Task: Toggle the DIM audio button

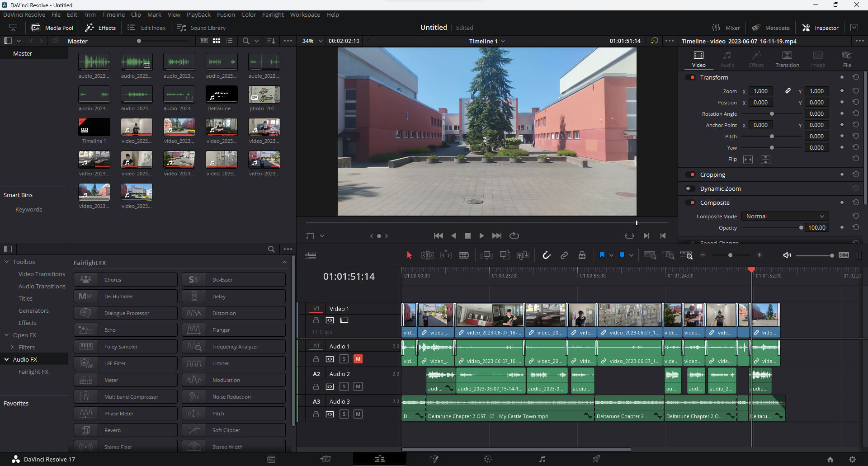Action: coord(844,255)
